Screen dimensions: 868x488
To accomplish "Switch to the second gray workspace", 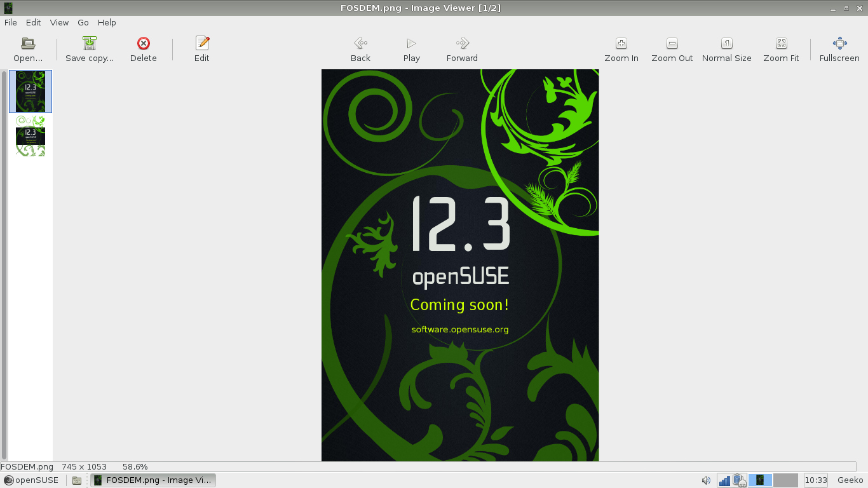I will pyautogui.click(x=785, y=480).
